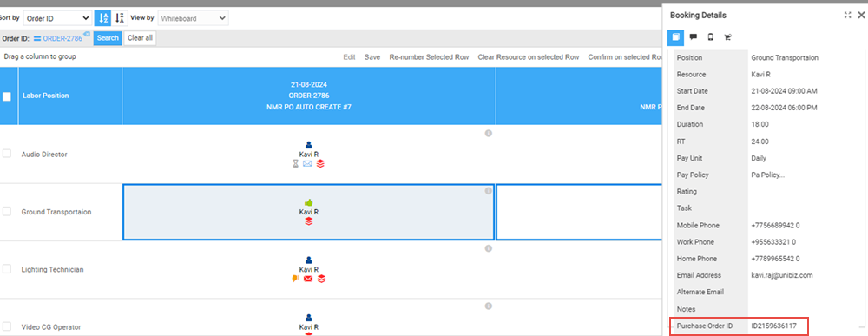868x336 pixels.
Task: Open the Booking Details book tab
Action: (x=676, y=37)
